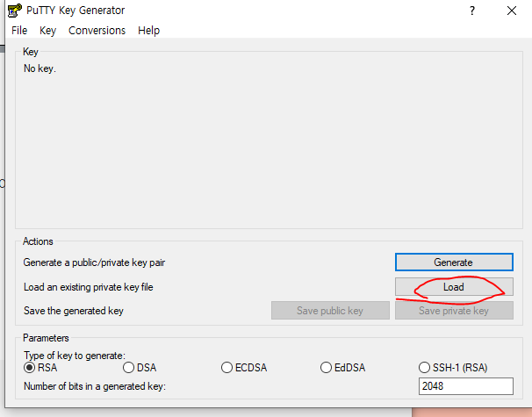The image size is (532, 417).
Task: Open the Help menu
Action: [148, 31]
